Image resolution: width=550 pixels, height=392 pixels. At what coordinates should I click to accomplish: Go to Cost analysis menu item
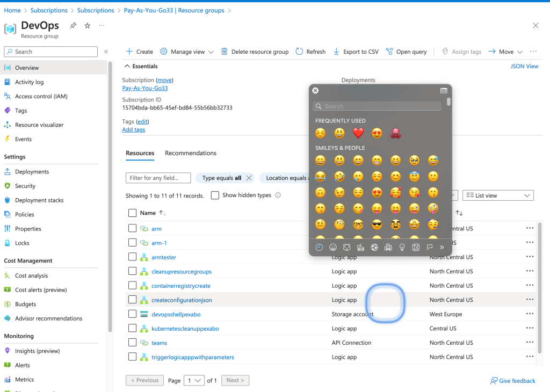(x=31, y=275)
